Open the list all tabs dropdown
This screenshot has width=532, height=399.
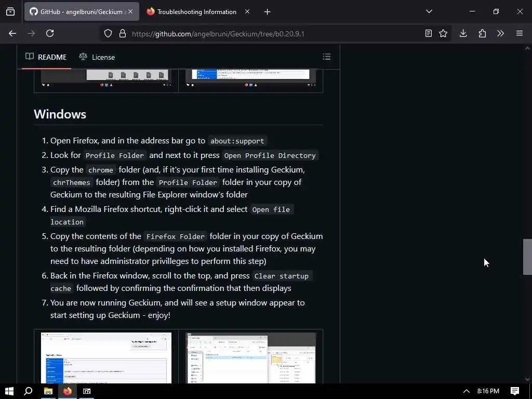(429, 11)
